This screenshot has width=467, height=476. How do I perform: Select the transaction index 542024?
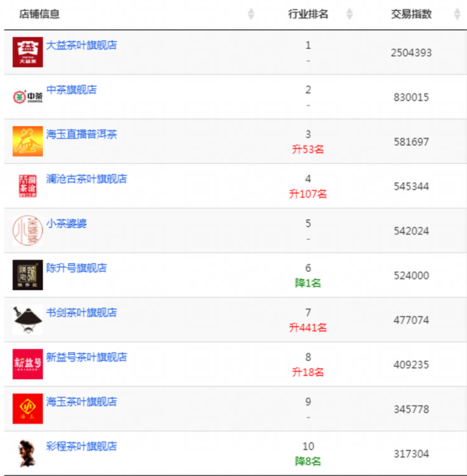point(412,231)
